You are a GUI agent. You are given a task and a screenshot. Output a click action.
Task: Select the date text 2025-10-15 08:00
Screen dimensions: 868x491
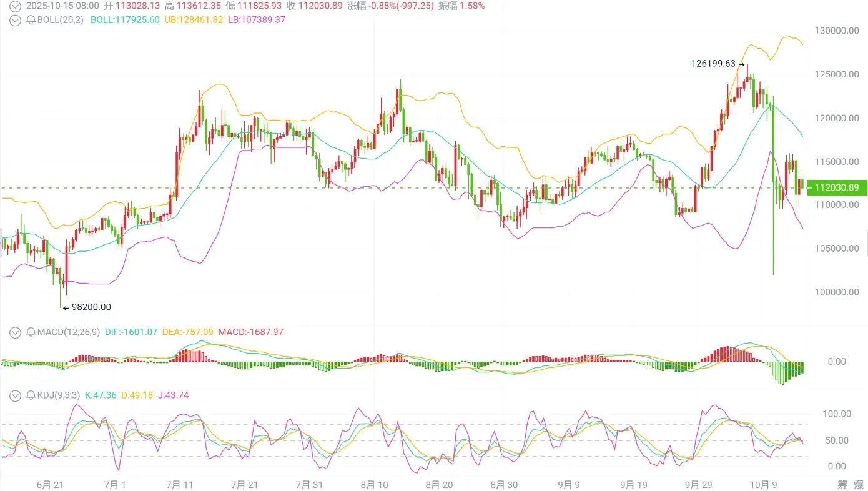pyautogui.click(x=63, y=6)
